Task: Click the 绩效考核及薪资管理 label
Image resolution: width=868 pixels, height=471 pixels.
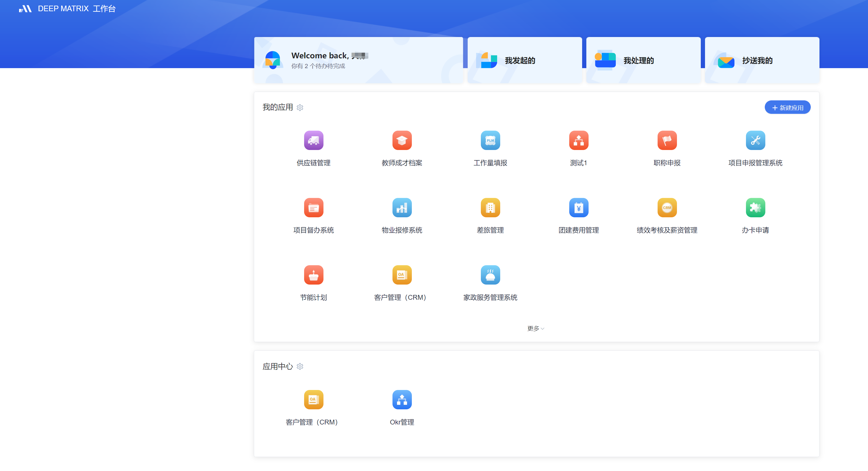Action: tap(667, 230)
